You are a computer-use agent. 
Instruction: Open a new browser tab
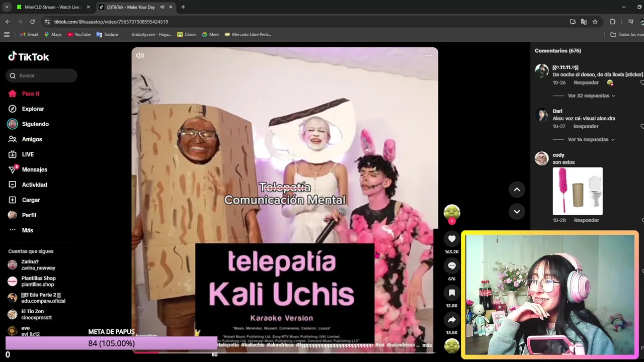(183, 7)
